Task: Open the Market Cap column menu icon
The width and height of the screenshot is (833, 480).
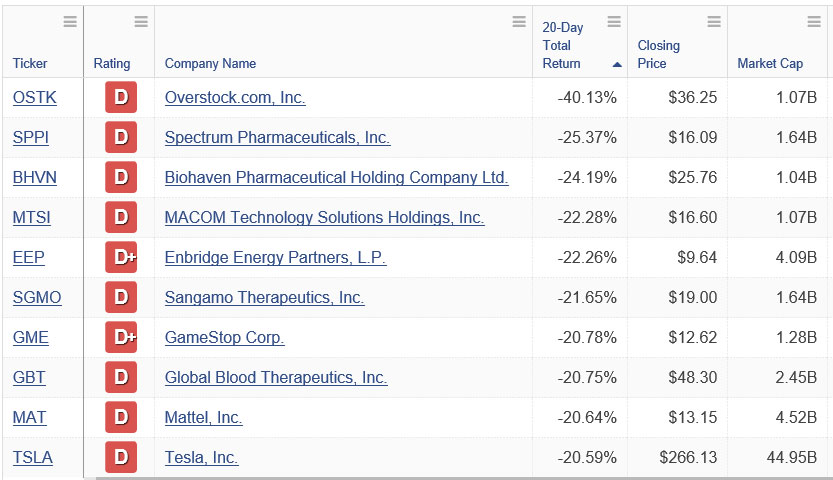Action: (814, 22)
